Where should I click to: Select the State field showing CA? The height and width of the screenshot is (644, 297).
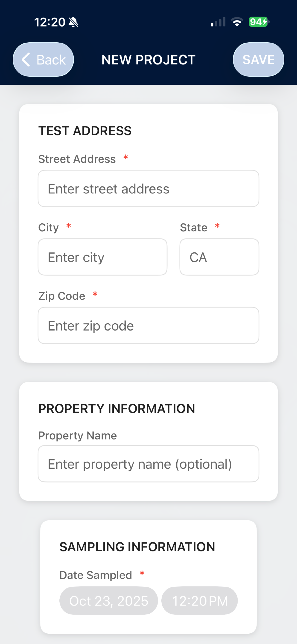pos(219,257)
